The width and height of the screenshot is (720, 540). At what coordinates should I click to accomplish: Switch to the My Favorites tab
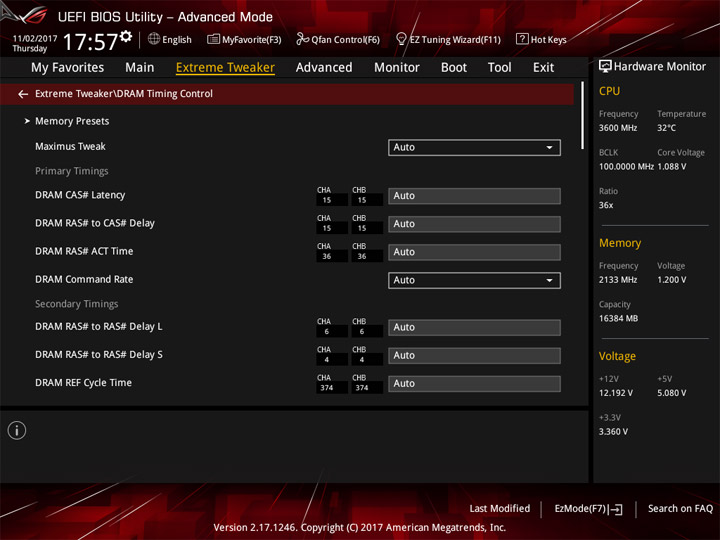click(x=68, y=68)
